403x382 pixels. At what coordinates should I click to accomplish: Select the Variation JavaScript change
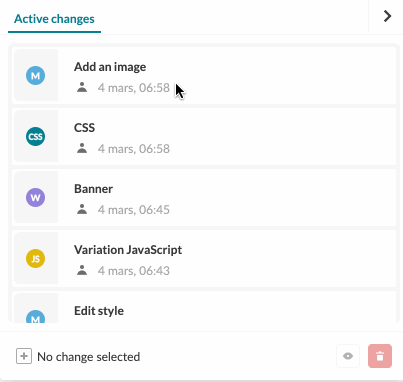click(x=204, y=258)
